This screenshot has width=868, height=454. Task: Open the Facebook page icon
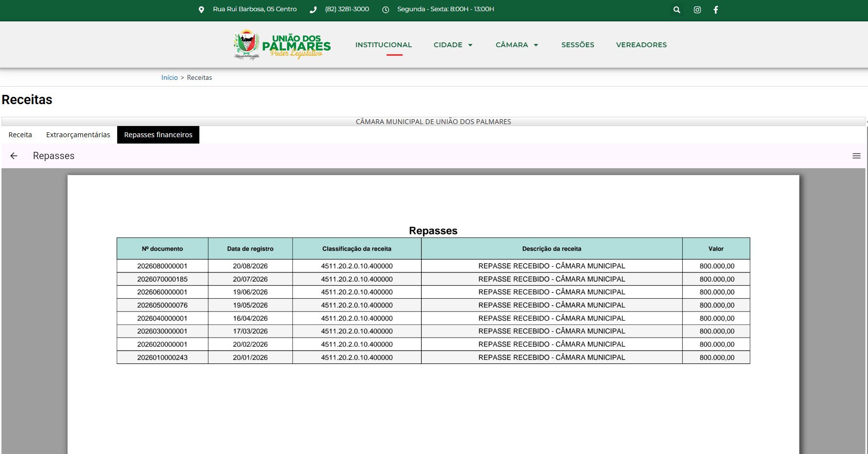716,10
